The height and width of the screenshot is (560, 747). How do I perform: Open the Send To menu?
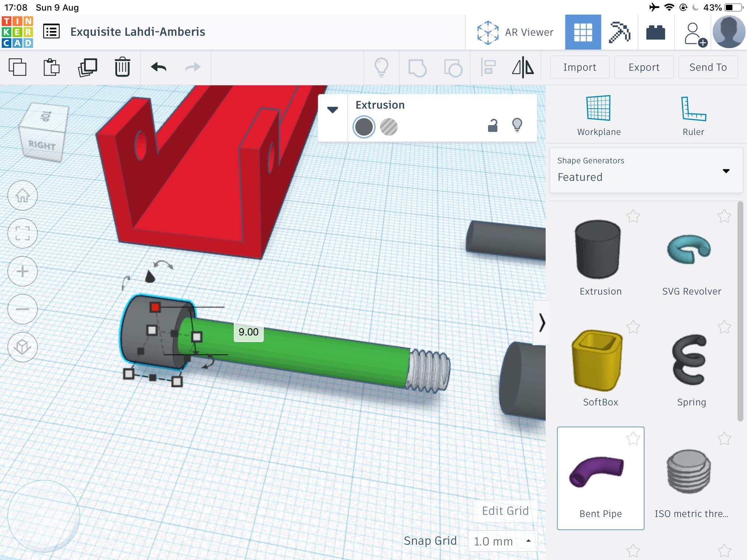(708, 67)
